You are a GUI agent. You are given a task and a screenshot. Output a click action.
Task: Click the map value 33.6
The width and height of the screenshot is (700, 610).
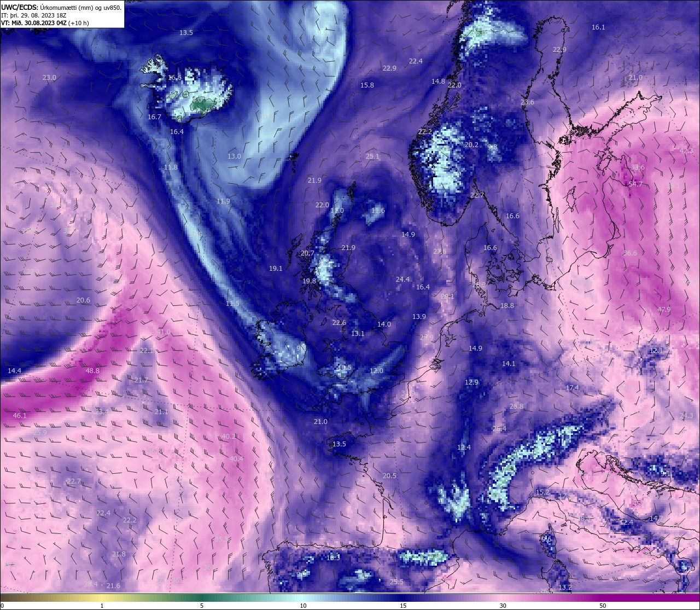[638, 167]
